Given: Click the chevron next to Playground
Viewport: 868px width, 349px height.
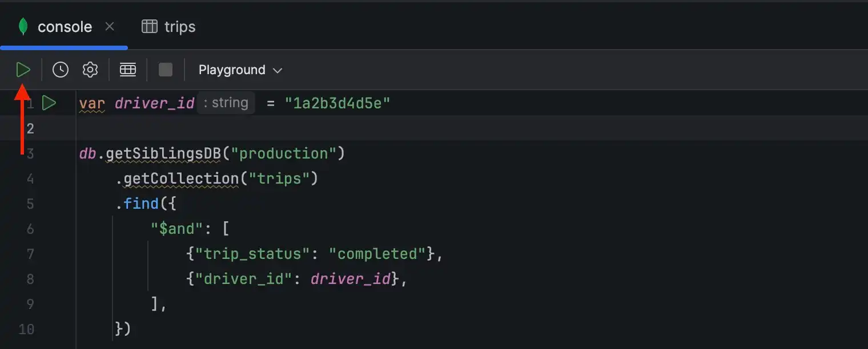Looking at the screenshot, I should (x=278, y=70).
